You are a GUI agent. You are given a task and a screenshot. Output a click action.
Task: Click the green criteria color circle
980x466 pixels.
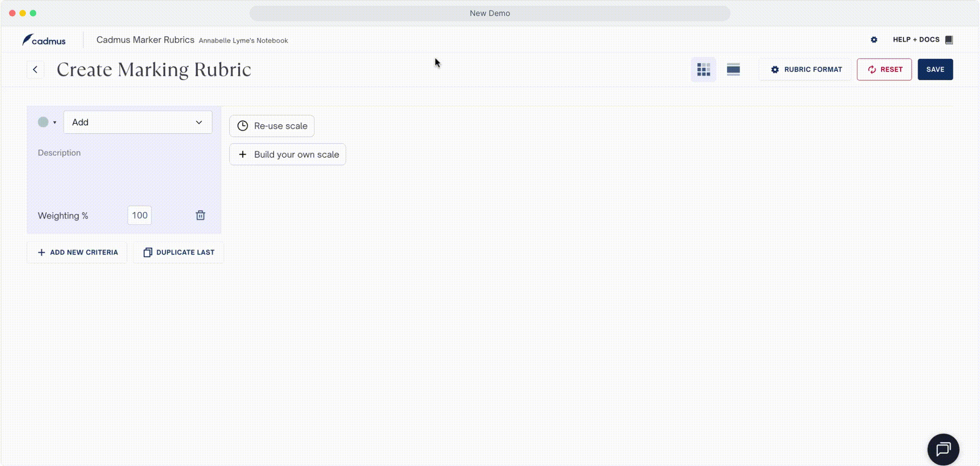[x=43, y=122]
